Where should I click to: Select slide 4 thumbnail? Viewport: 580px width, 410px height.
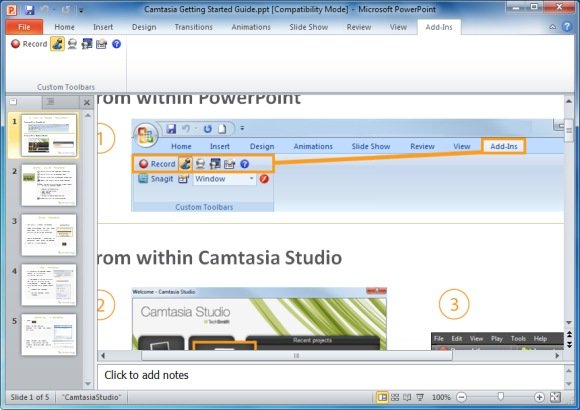[x=49, y=285]
